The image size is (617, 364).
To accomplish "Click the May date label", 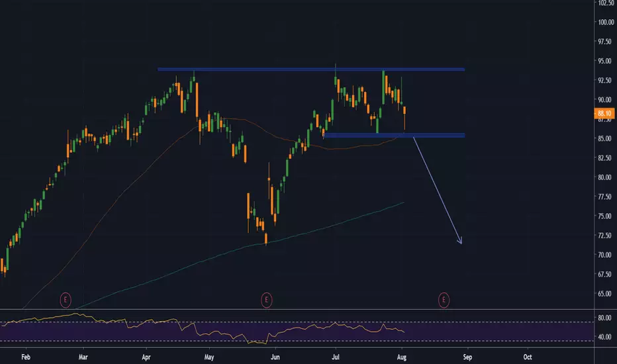I will [209, 357].
